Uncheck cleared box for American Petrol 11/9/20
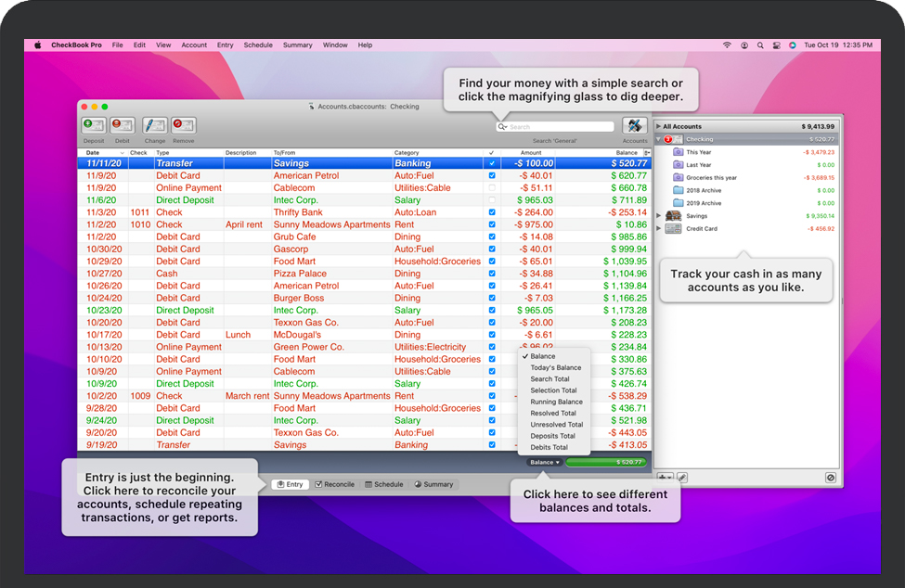905x588 pixels. pyautogui.click(x=492, y=175)
